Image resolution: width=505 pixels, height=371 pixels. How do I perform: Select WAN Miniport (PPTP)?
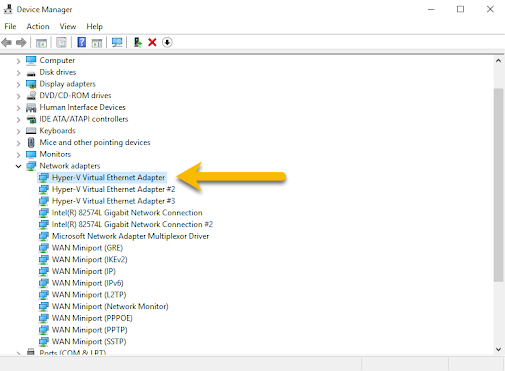(90, 330)
